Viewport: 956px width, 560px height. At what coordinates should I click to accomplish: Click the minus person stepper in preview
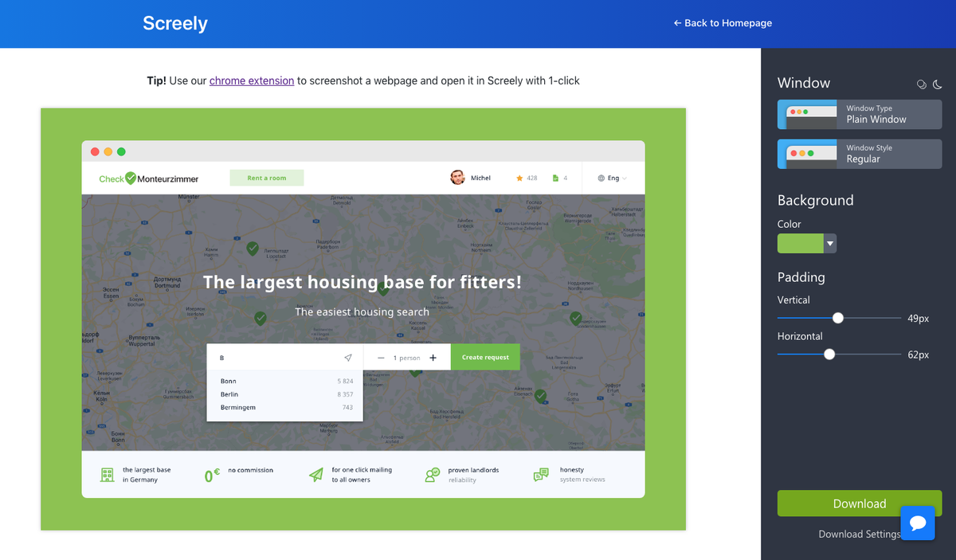point(381,358)
